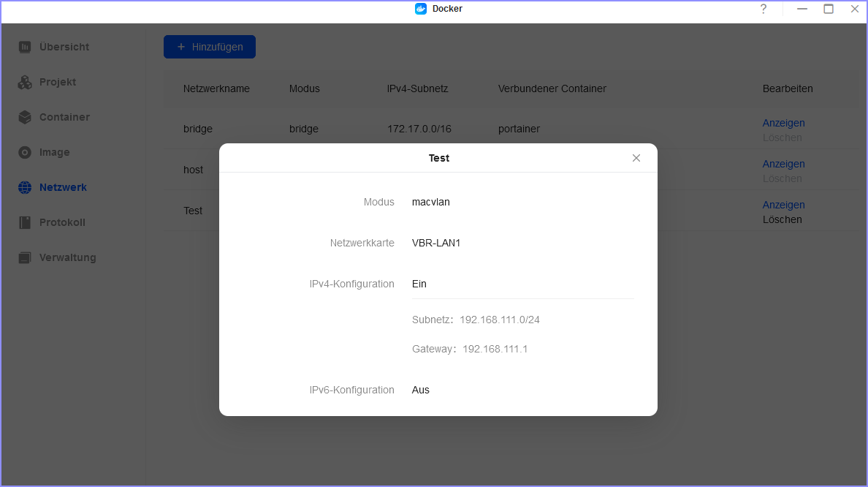Image resolution: width=868 pixels, height=487 pixels.
Task: Switch to the Container section
Action: tap(64, 117)
